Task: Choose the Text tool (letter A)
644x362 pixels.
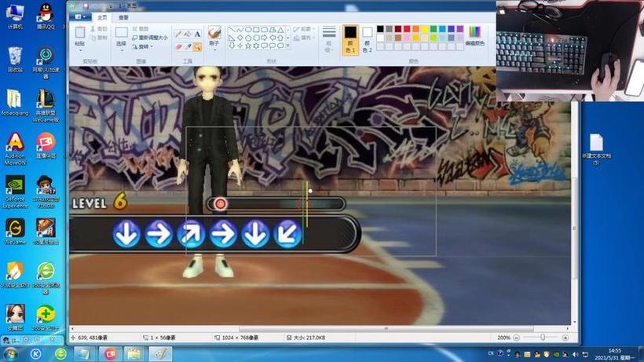Action: [x=197, y=34]
